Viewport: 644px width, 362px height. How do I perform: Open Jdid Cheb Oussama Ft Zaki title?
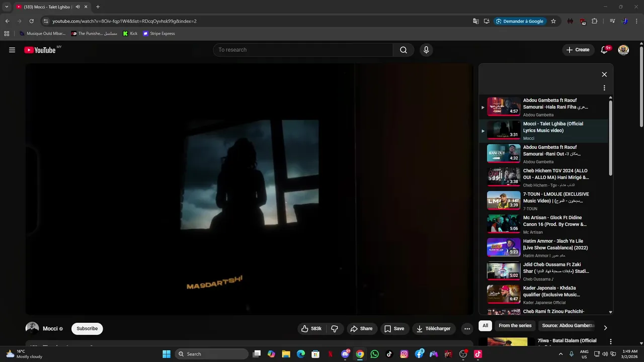coord(556,268)
